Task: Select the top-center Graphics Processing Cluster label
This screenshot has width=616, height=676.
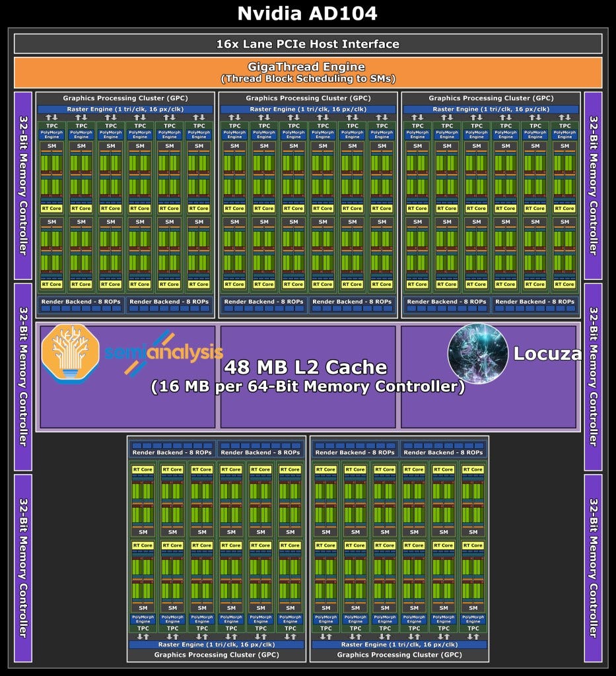Action: click(308, 98)
